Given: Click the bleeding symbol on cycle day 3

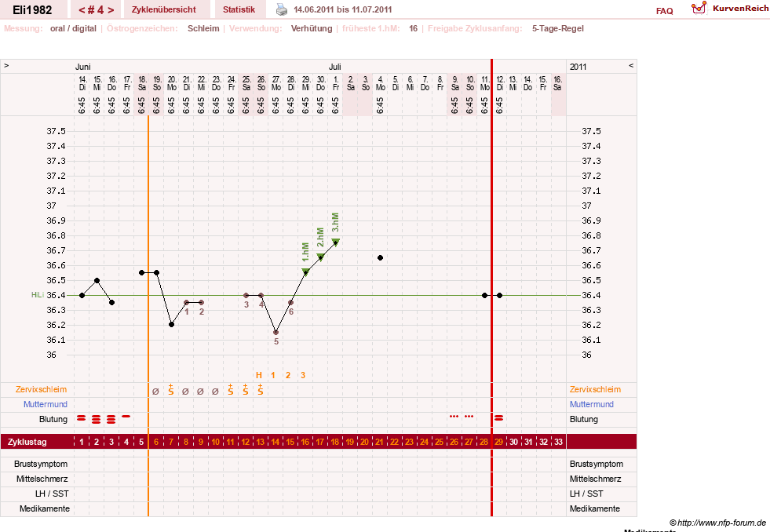Looking at the screenshot, I should [111, 419].
